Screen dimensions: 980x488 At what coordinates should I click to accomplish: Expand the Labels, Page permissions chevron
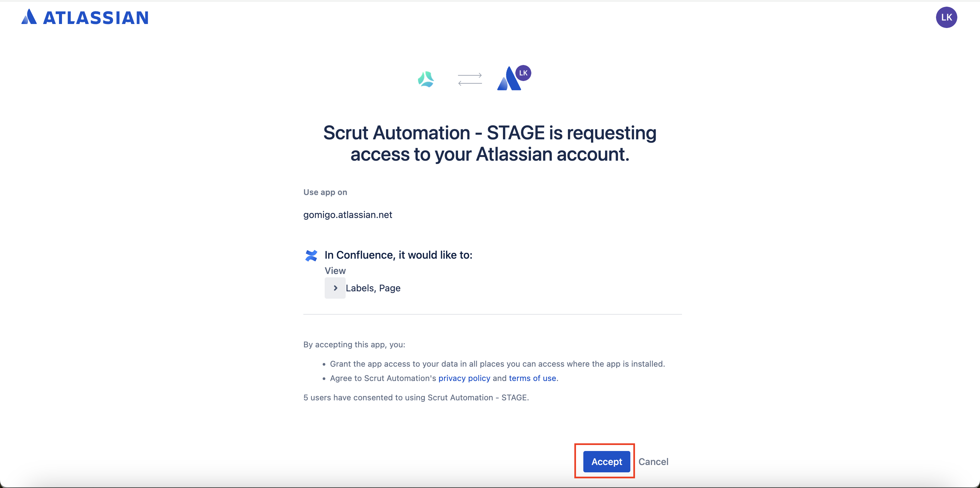tap(335, 288)
